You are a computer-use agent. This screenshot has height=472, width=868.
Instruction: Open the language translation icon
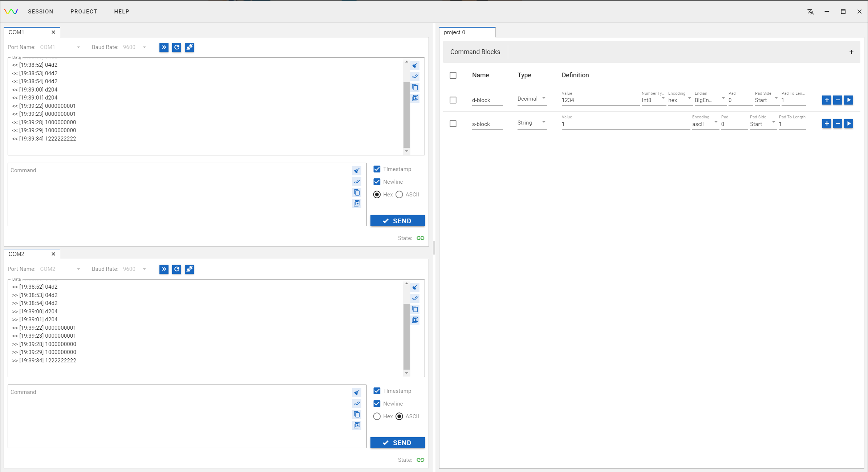(x=810, y=12)
